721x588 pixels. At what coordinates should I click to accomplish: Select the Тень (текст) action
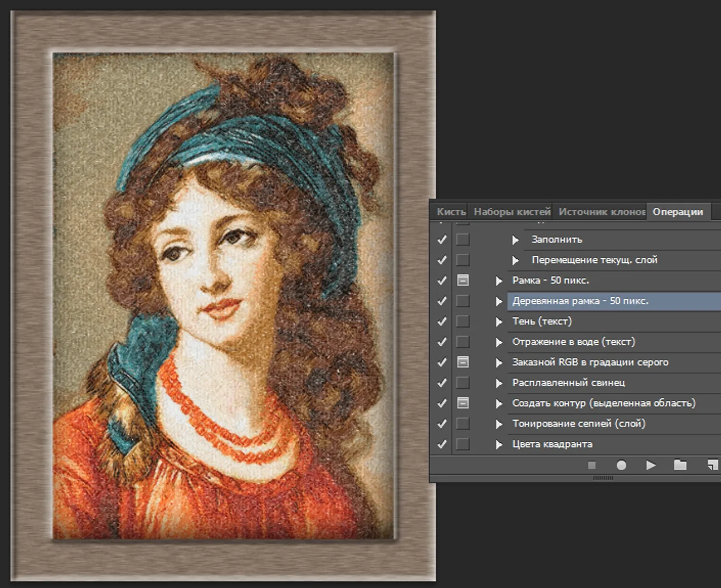pyautogui.click(x=614, y=321)
